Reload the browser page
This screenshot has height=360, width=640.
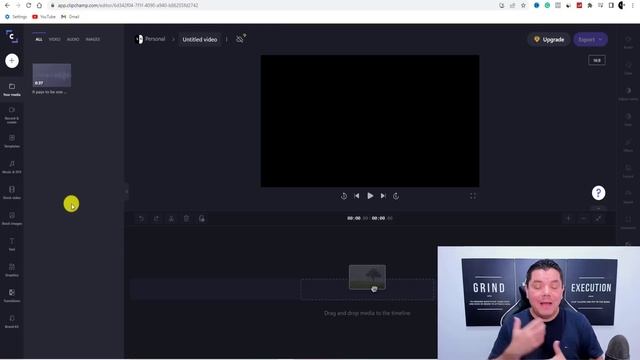point(29,5)
